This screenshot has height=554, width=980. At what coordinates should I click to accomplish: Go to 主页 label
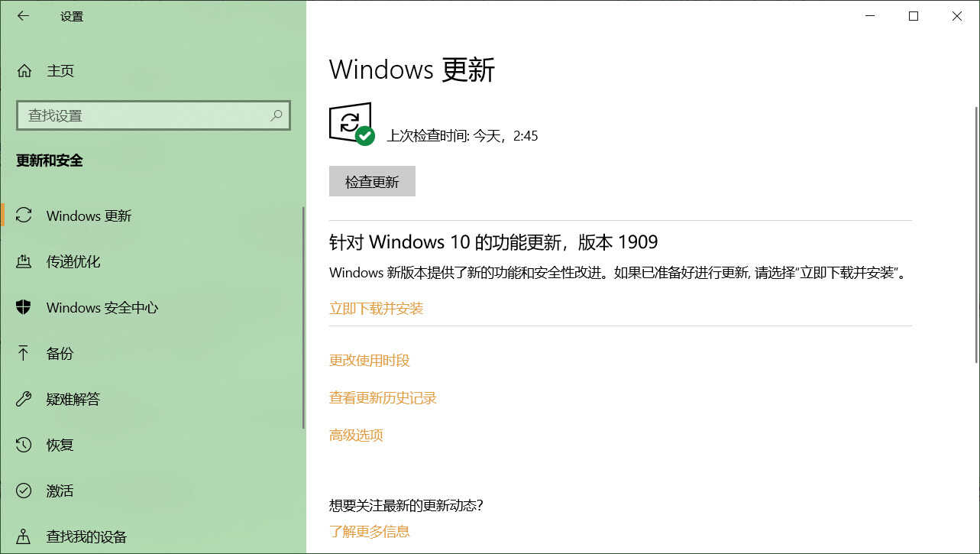click(60, 71)
